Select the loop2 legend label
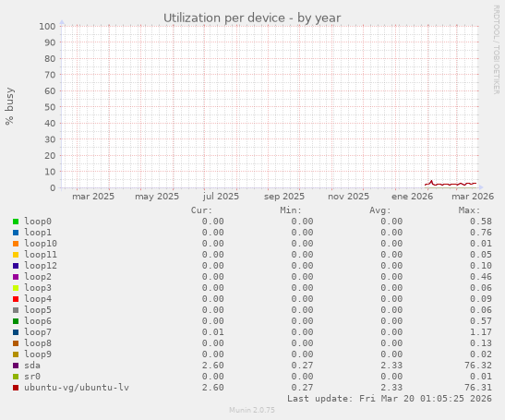 click(38, 276)
